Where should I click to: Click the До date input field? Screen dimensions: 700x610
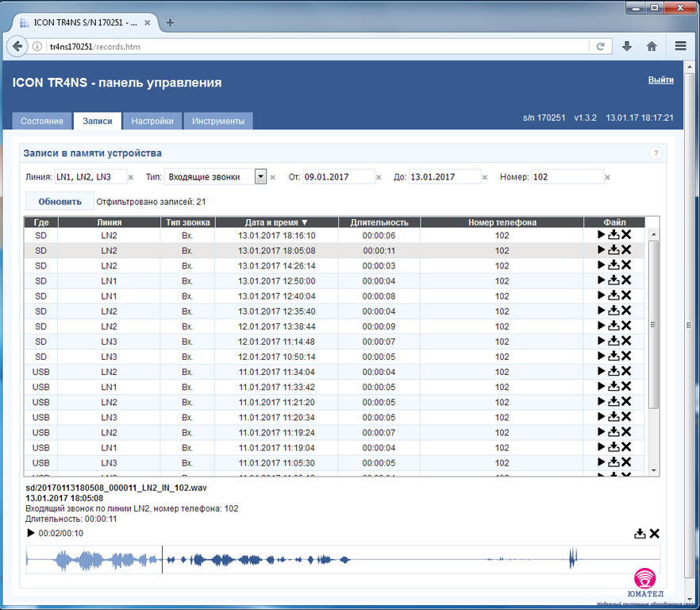point(445,176)
